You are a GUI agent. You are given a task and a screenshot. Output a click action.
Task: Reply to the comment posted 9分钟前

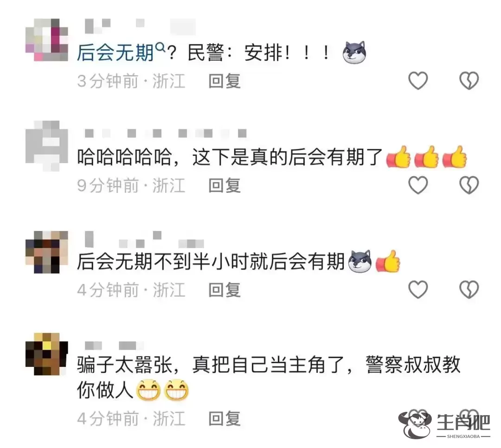click(225, 186)
